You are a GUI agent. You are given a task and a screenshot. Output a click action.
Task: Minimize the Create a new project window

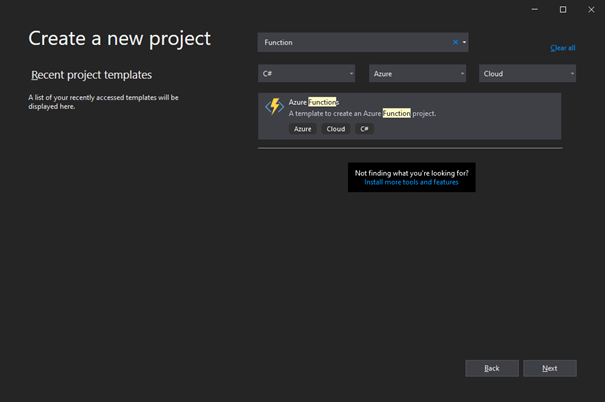[536, 9]
